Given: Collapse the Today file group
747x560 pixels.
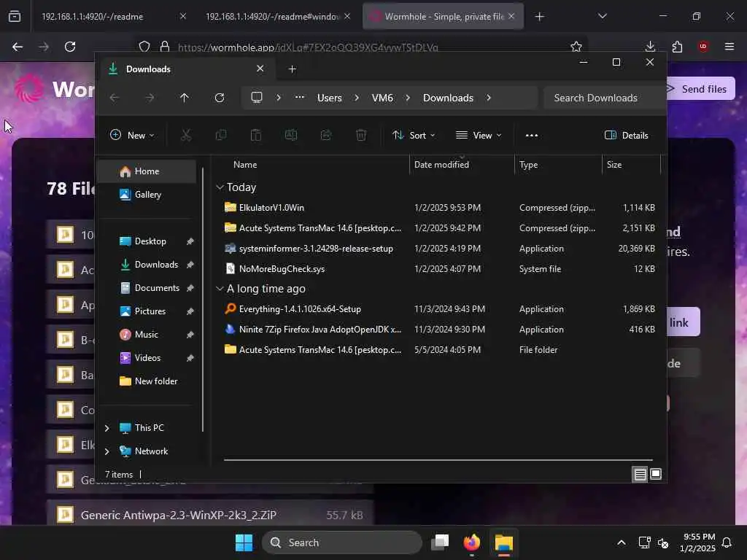Looking at the screenshot, I should (220, 187).
